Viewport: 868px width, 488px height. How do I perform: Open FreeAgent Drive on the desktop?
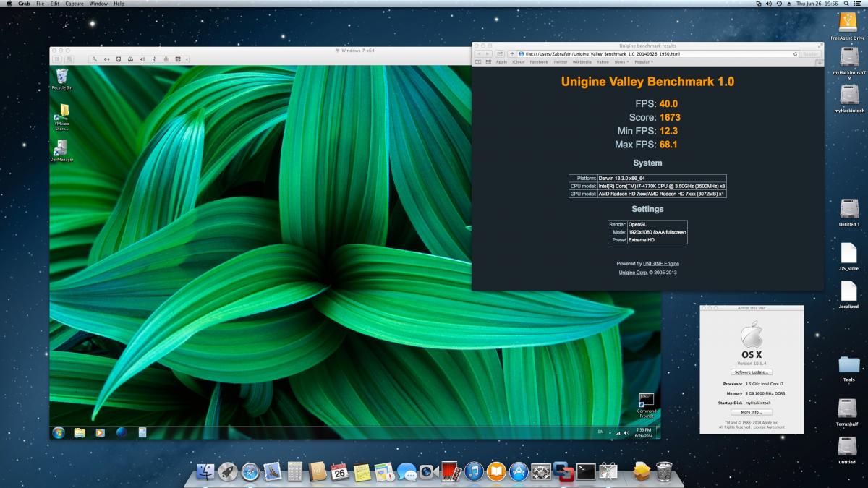(x=848, y=25)
